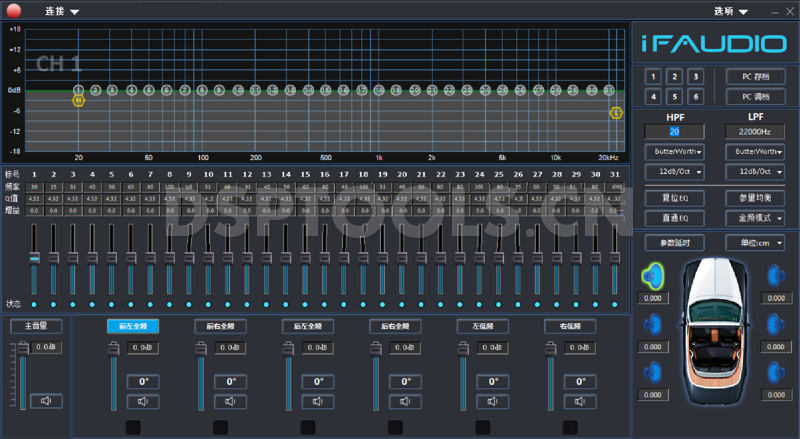Screen dimensions: 800x439
Task: Open the 选项 menu at top right
Action: tap(731, 11)
